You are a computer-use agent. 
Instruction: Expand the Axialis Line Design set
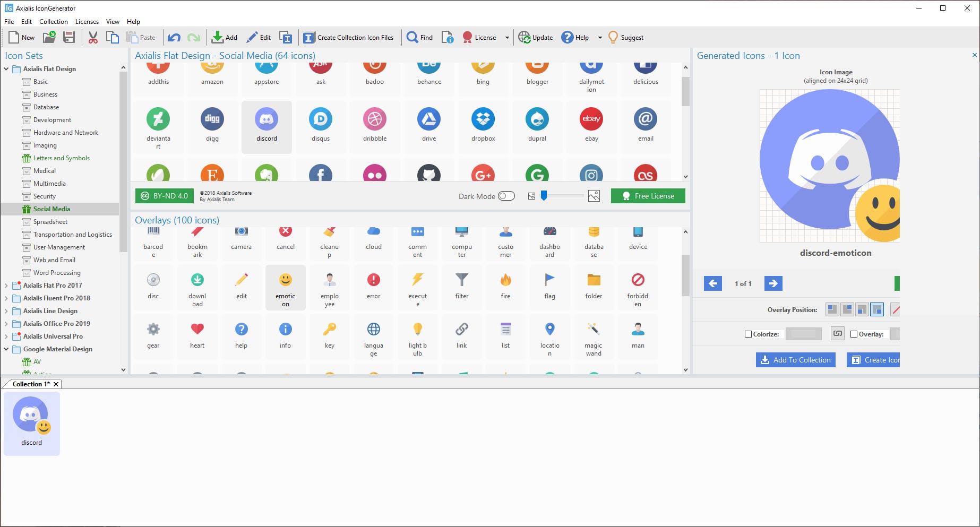click(x=6, y=311)
